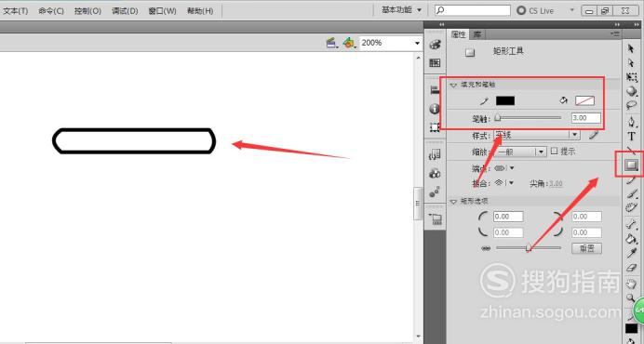Open the 控制(O) menu
644x344 pixels.
pyautogui.click(x=87, y=11)
